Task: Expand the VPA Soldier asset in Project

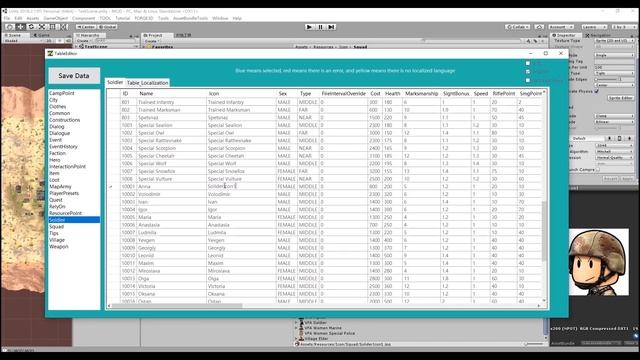Action: point(296,322)
